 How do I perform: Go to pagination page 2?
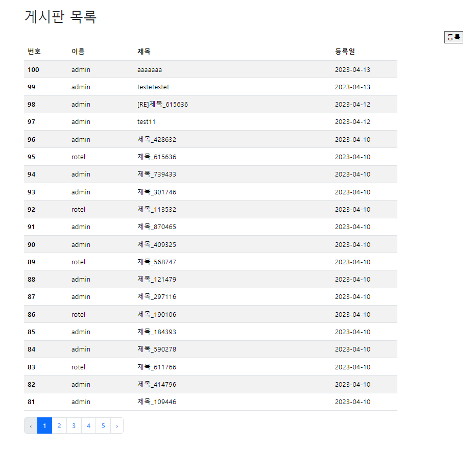[x=59, y=425]
